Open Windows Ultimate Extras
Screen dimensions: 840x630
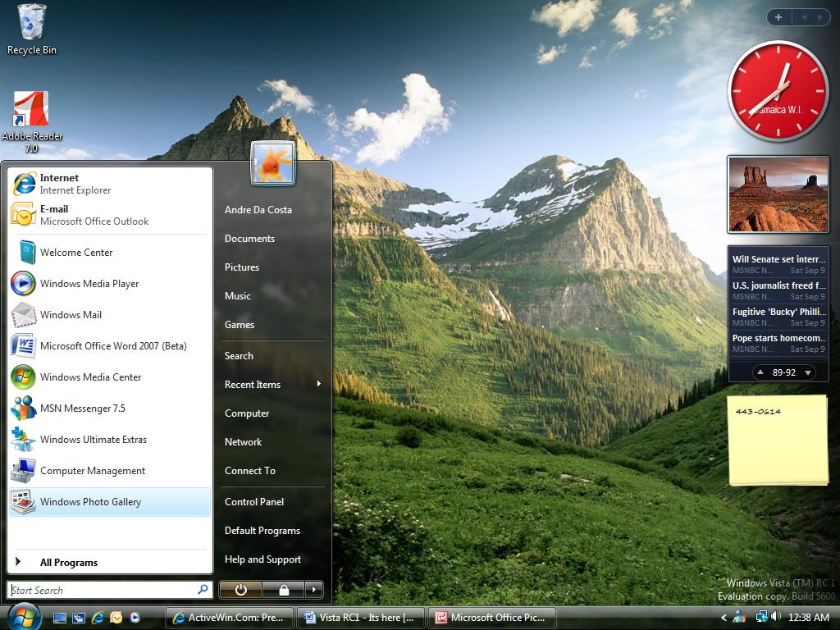click(110, 440)
